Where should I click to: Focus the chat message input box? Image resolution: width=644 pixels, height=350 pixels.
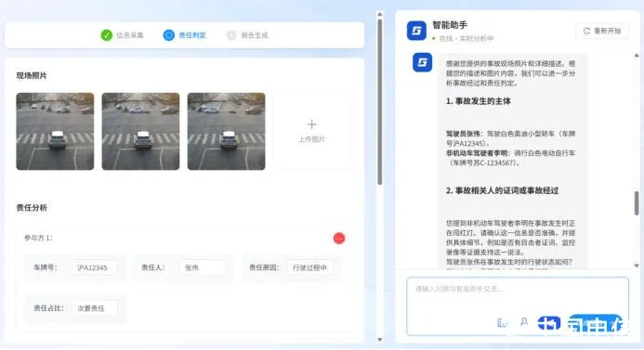tap(518, 305)
